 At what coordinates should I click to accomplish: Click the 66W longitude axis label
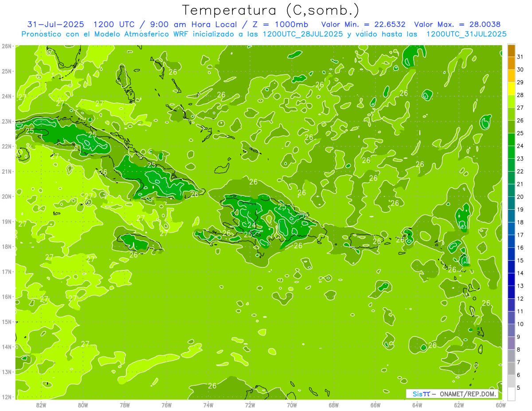pos(375,405)
